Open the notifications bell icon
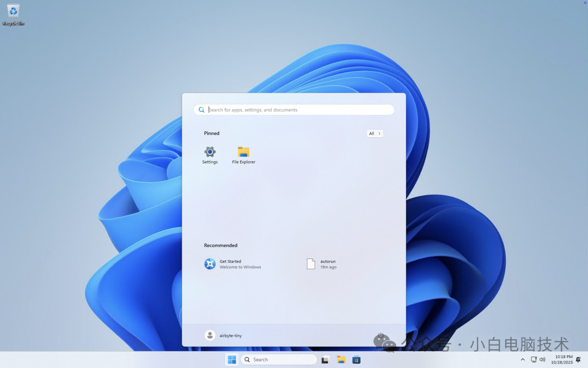Viewport: 588px width, 368px height. tap(579, 360)
